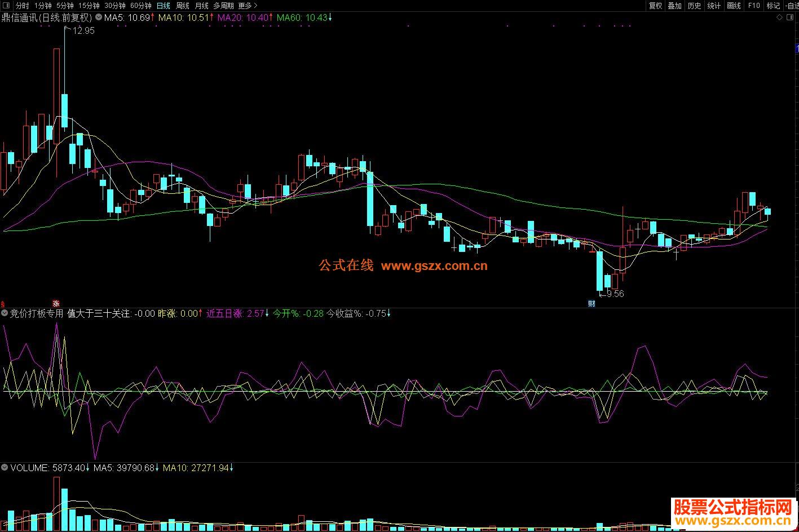Switch to 月线 monthly chart

click(x=201, y=6)
